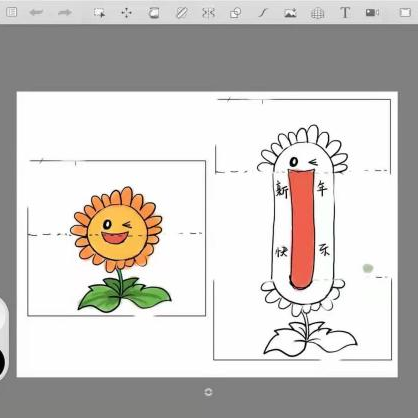This screenshot has height=418, width=418.
Task: Open the Ruler guides tool
Action: pyautogui.click(x=181, y=13)
